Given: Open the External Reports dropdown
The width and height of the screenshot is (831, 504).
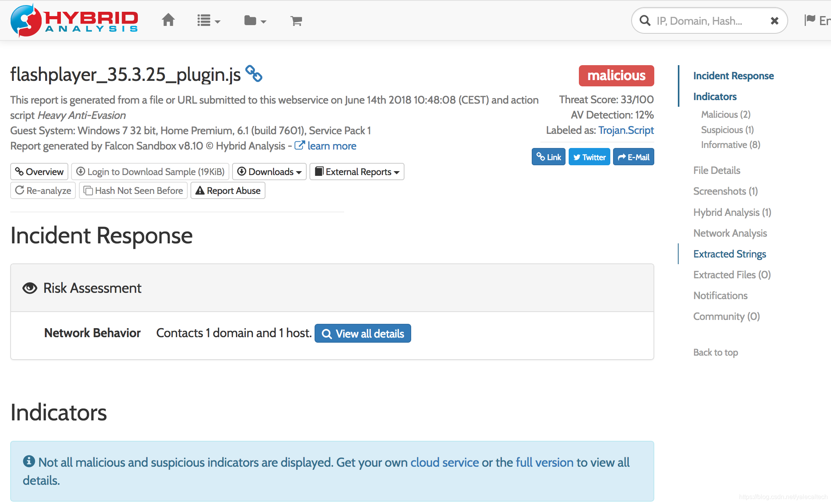Looking at the screenshot, I should tap(357, 172).
